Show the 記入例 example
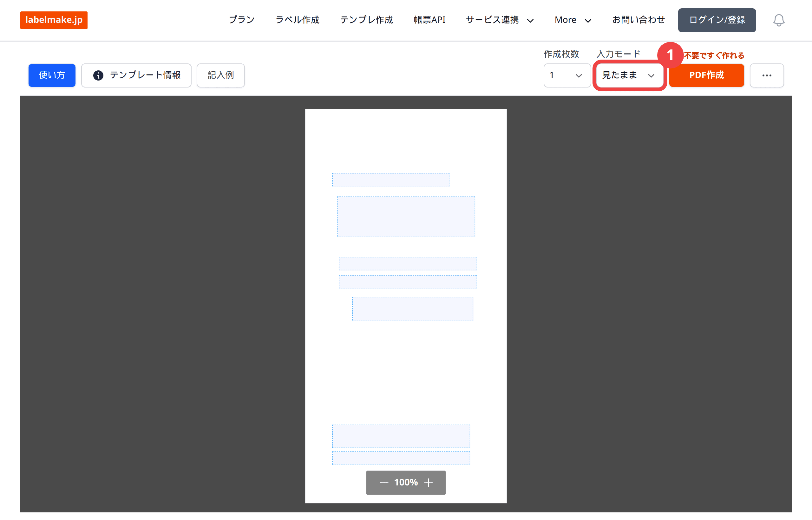Image resolution: width=812 pixels, height=520 pixels. (x=220, y=75)
